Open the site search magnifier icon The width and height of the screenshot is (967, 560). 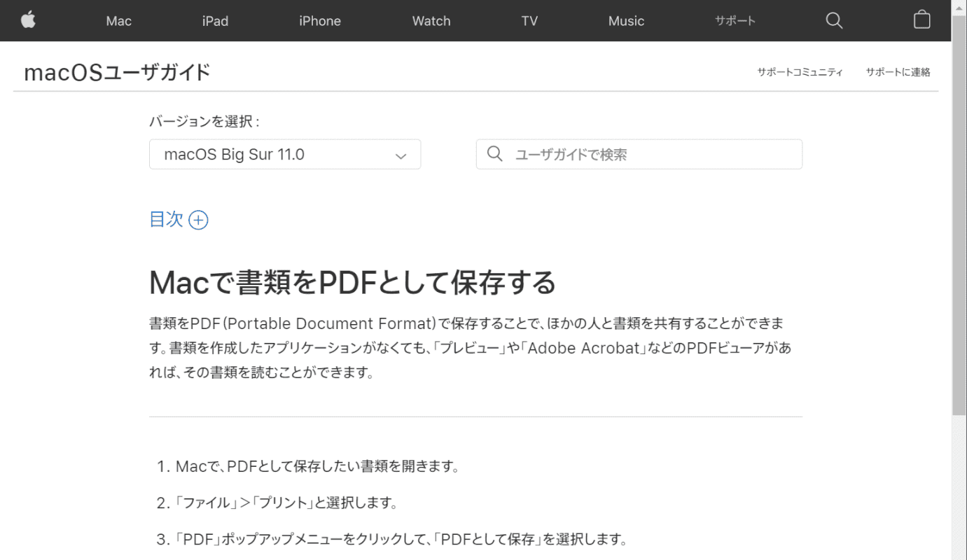[834, 20]
